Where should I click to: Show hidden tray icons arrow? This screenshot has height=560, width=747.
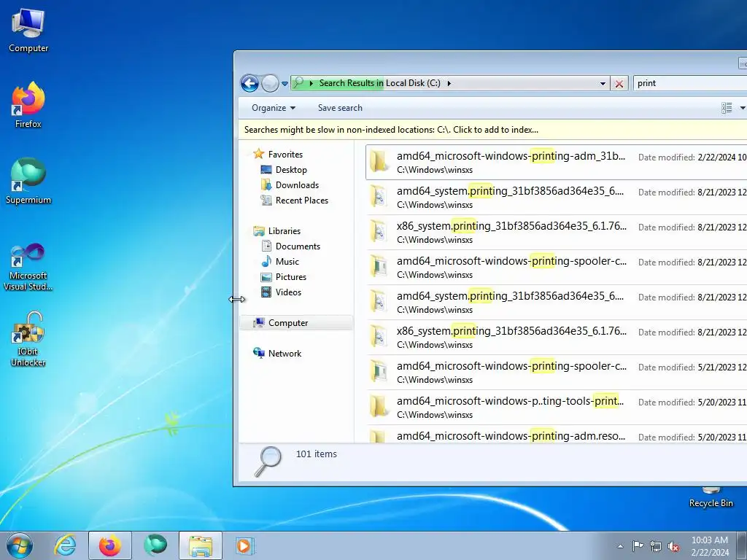point(620,546)
